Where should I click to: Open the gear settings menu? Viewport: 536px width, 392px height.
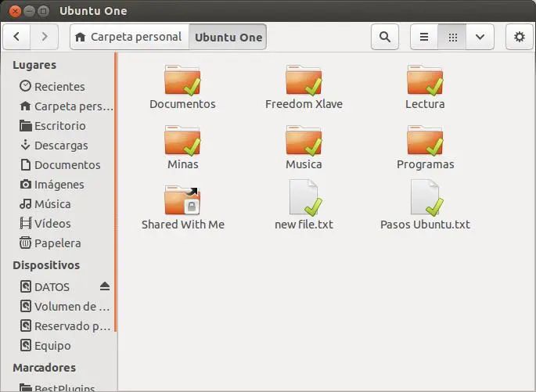pyautogui.click(x=520, y=37)
